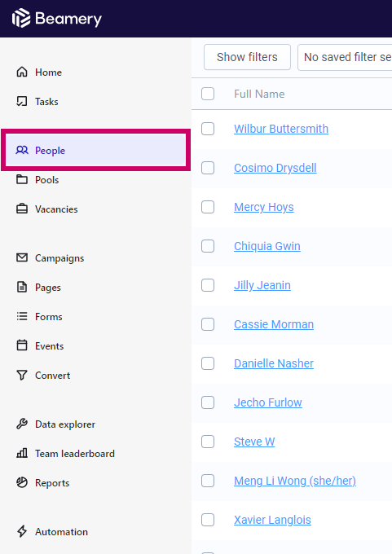Image resolution: width=392 pixels, height=554 pixels.
Task: Open Convert via funnel icon
Action: pos(22,375)
